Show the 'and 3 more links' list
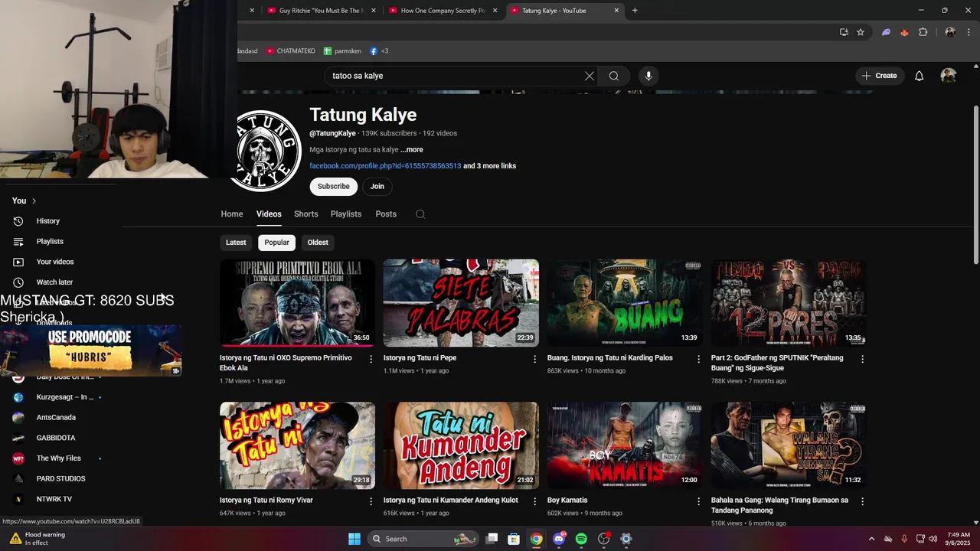The image size is (980, 551). pyautogui.click(x=490, y=166)
